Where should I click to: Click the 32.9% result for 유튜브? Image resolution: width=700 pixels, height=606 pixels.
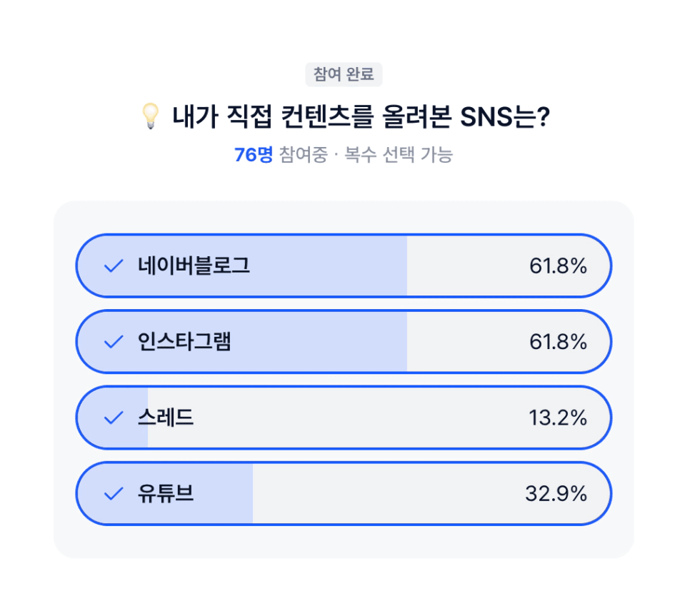click(x=556, y=493)
